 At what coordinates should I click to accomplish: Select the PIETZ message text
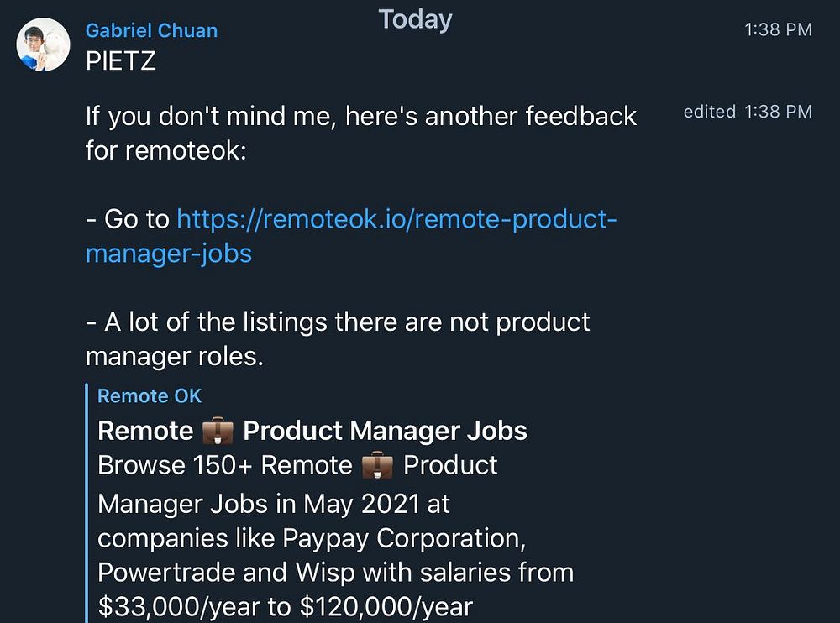[121, 63]
